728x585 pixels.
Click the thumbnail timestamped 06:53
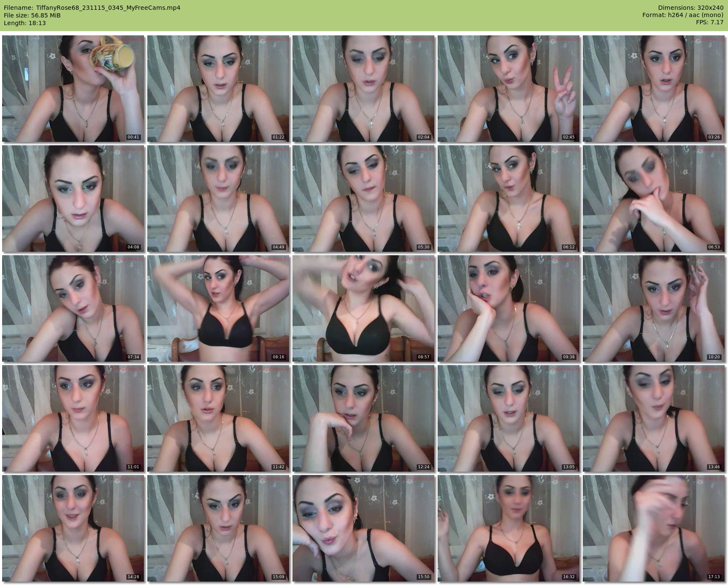654,199
